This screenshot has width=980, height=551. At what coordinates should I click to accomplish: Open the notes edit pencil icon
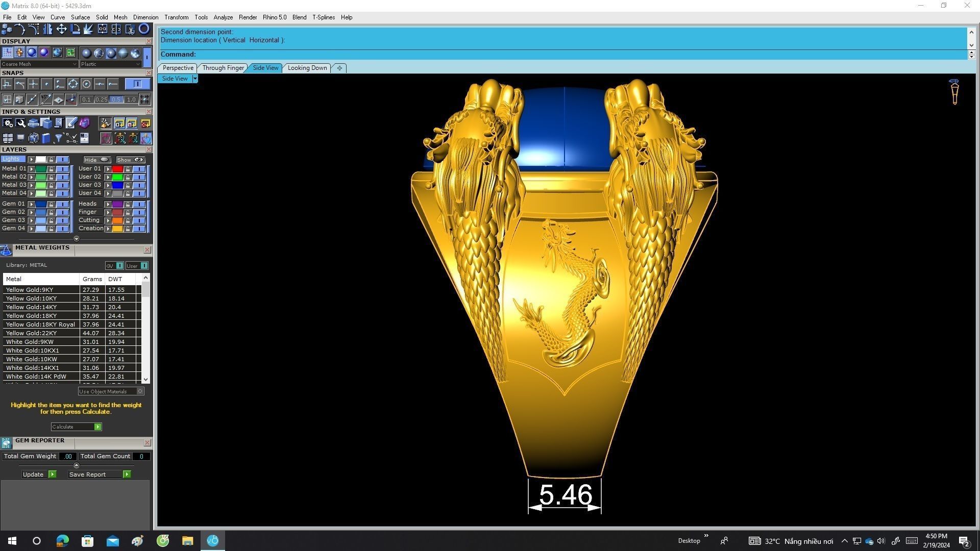pos(71,123)
